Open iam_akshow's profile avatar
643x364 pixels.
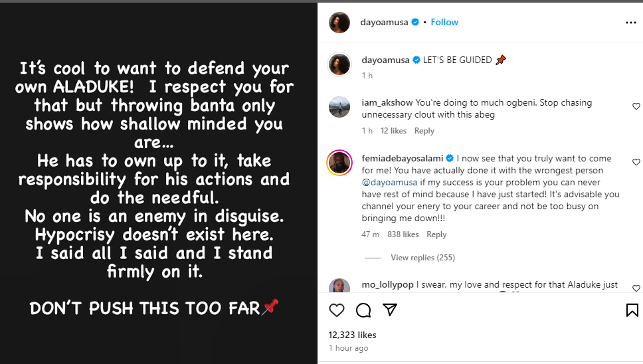pos(339,107)
